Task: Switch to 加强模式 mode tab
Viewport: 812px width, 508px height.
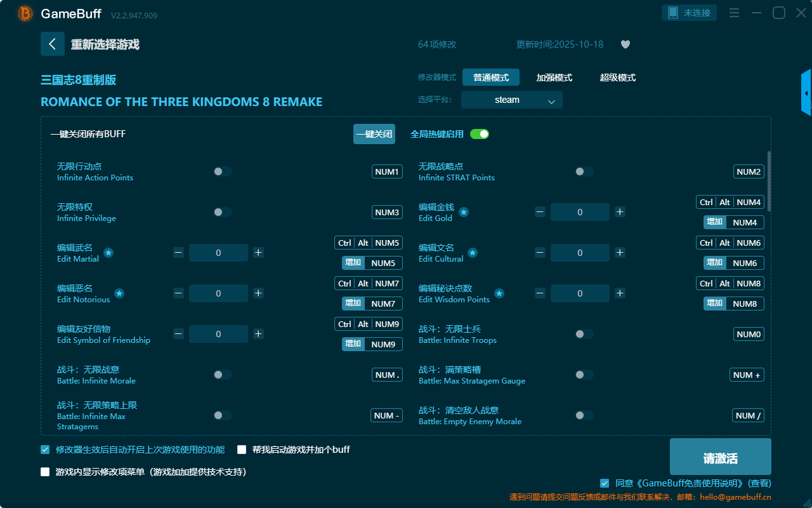Action: [554, 77]
